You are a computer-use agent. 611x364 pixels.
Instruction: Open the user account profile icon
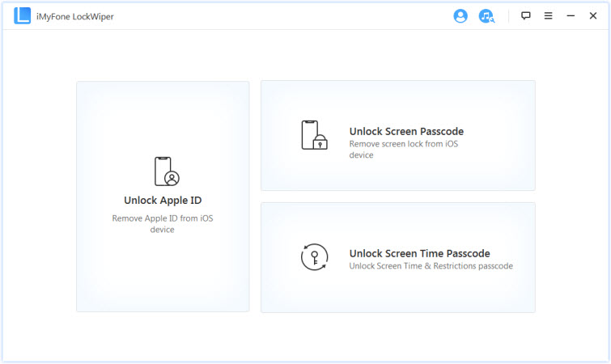pos(460,16)
